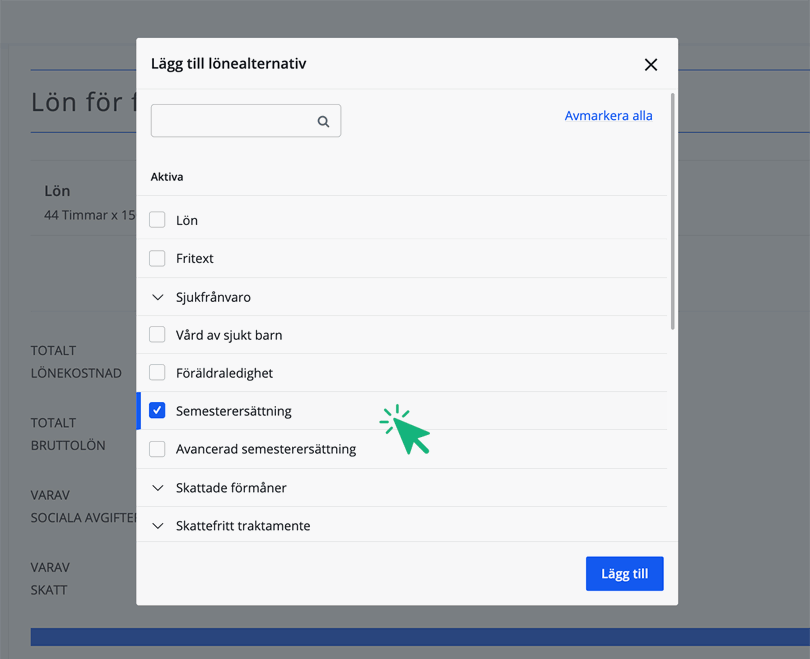Click the Avmarkera alla link

608,116
